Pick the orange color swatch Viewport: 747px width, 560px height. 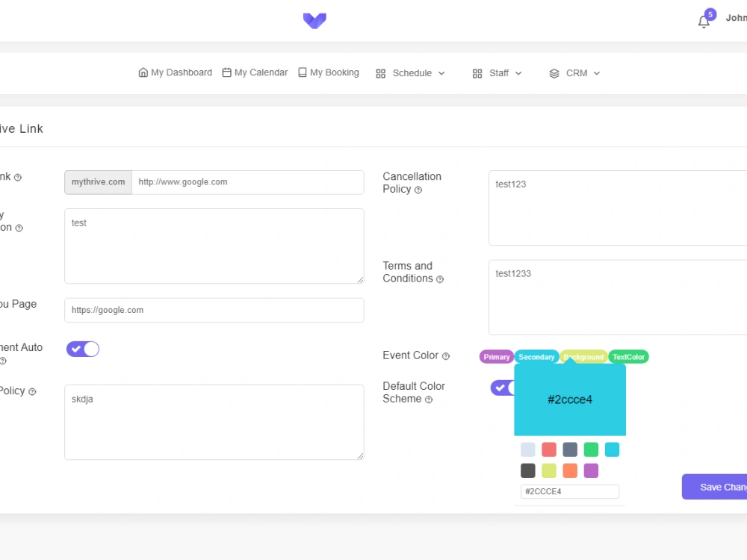click(570, 470)
